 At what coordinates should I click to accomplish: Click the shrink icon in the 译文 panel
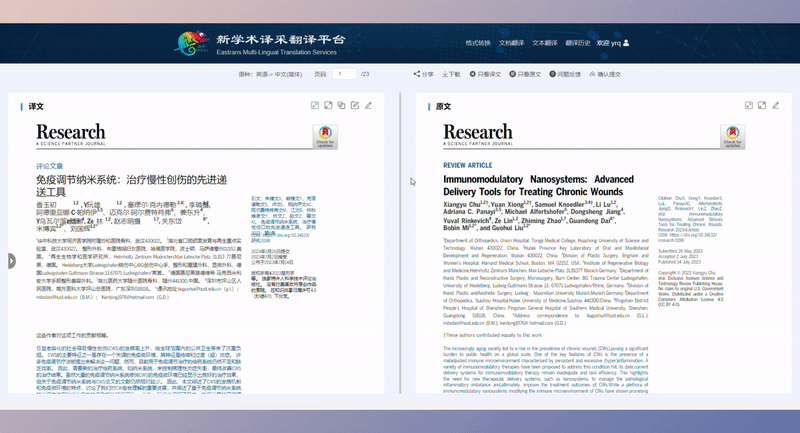(315, 105)
